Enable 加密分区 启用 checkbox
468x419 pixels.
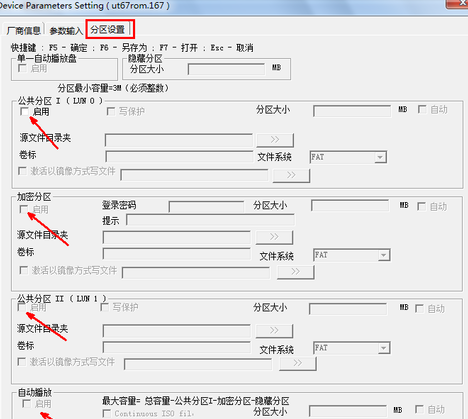[24, 209]
